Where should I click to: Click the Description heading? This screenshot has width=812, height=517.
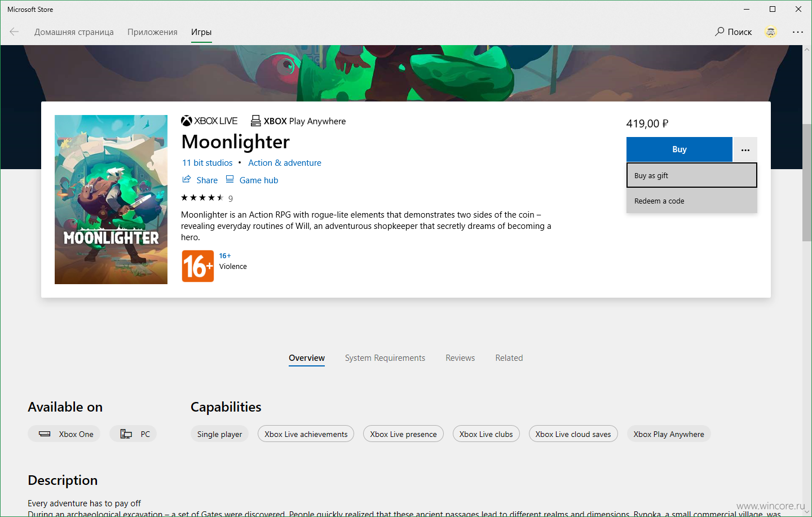(x=63, y=480)
